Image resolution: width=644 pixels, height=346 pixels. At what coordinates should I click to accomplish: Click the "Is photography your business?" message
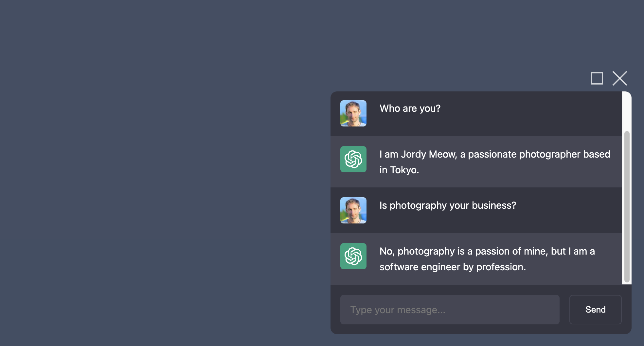tap(448, 205)
